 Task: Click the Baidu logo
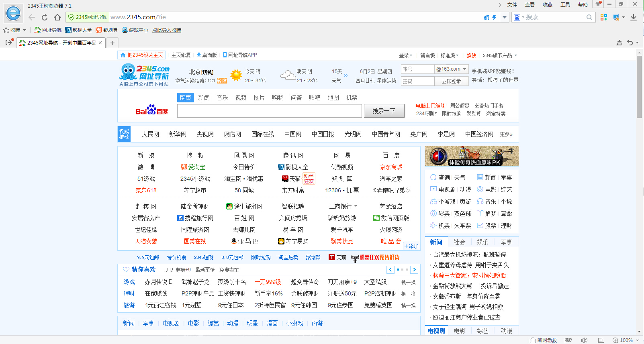point(152,110)
